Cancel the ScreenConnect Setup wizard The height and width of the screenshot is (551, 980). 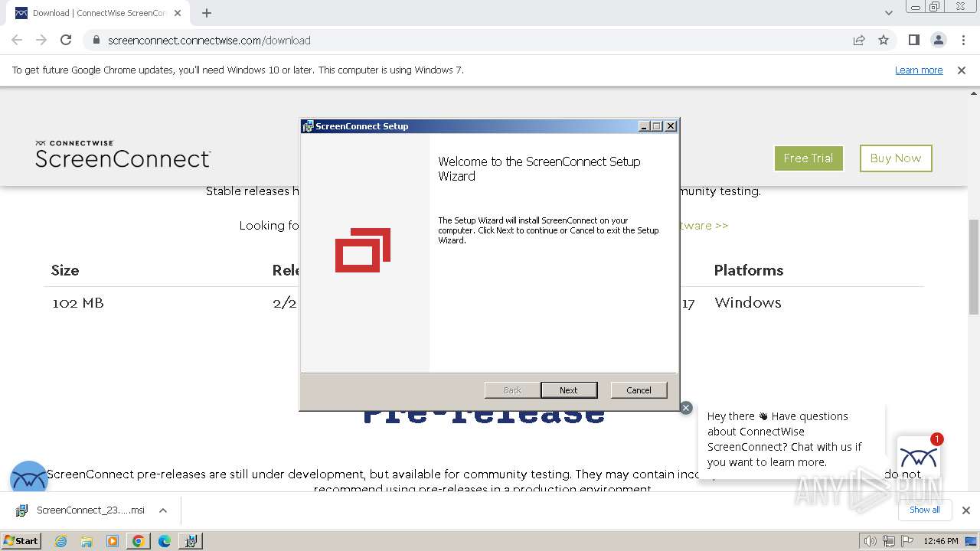(x=639, y=390)
